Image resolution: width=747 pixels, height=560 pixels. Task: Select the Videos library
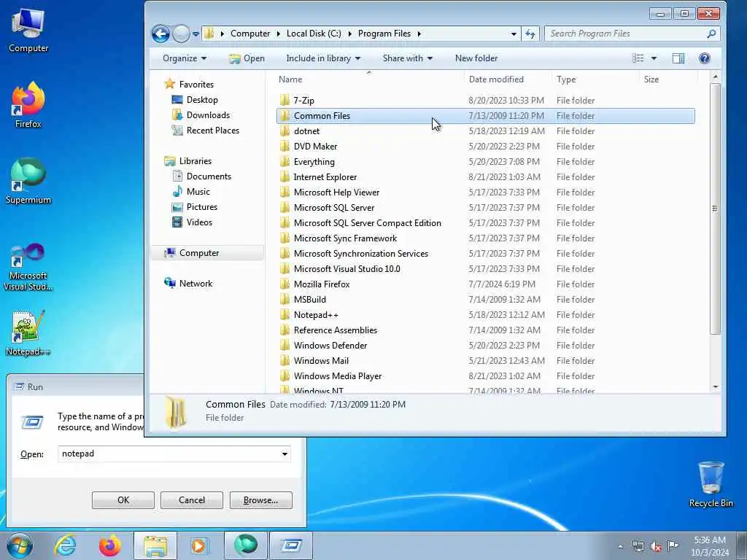point(199,222)
